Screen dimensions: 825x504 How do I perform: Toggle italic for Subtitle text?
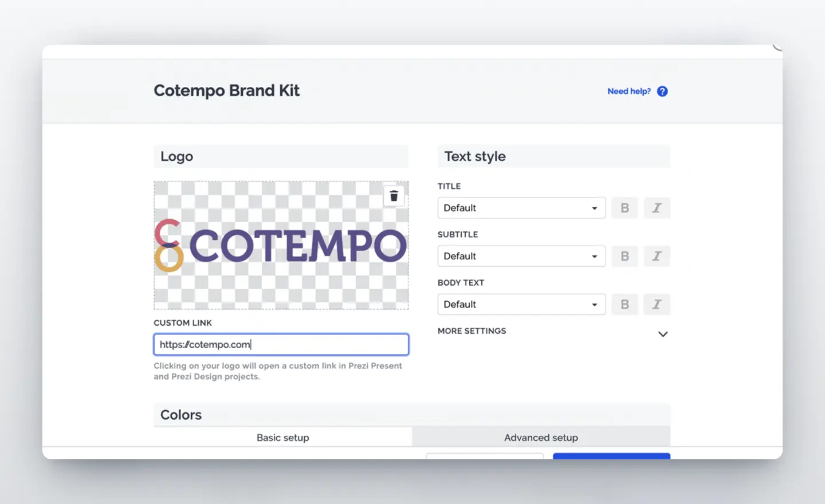point(657,256)
